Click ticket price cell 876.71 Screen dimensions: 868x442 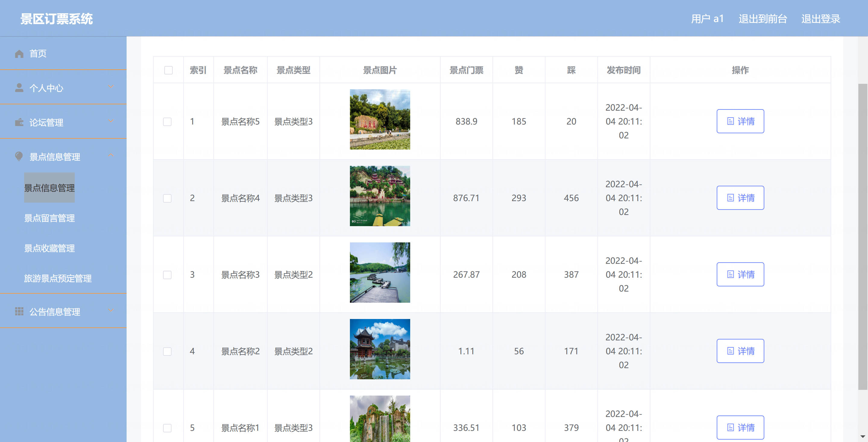pyautogui.click(x=466, y=198)
